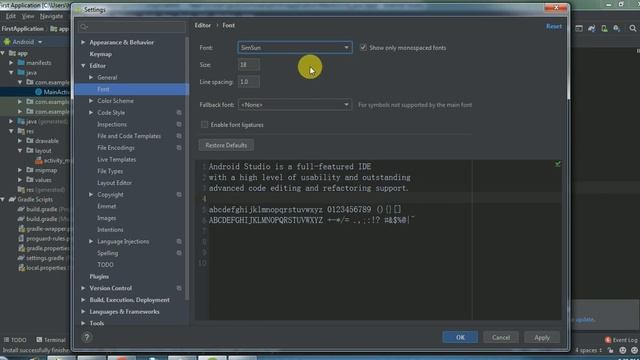
Task: Open the SDK Manager toolbar icon
Action: 617,28
